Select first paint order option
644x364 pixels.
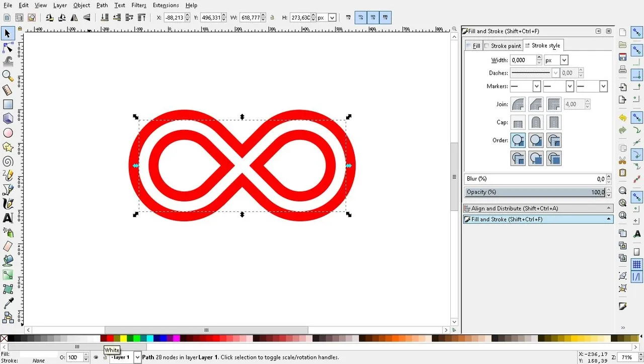point(518,140)
